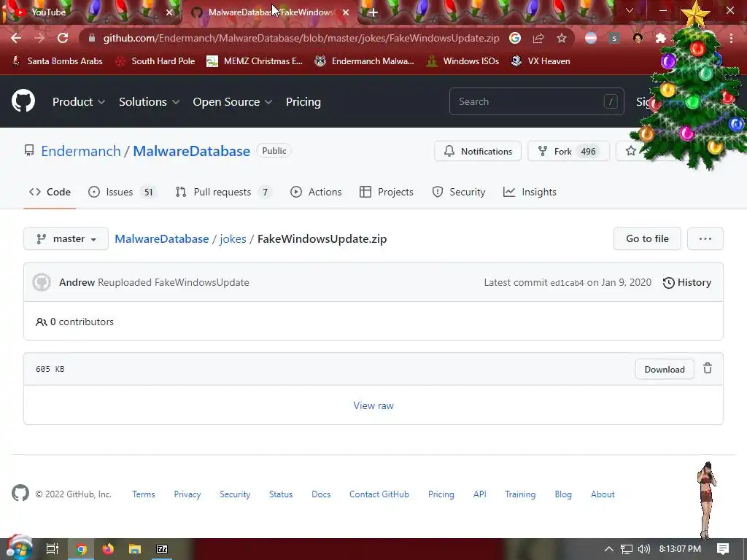
Task: Open MalwareDatabase breadcrumb link
Action: click(x=161, y=238)
